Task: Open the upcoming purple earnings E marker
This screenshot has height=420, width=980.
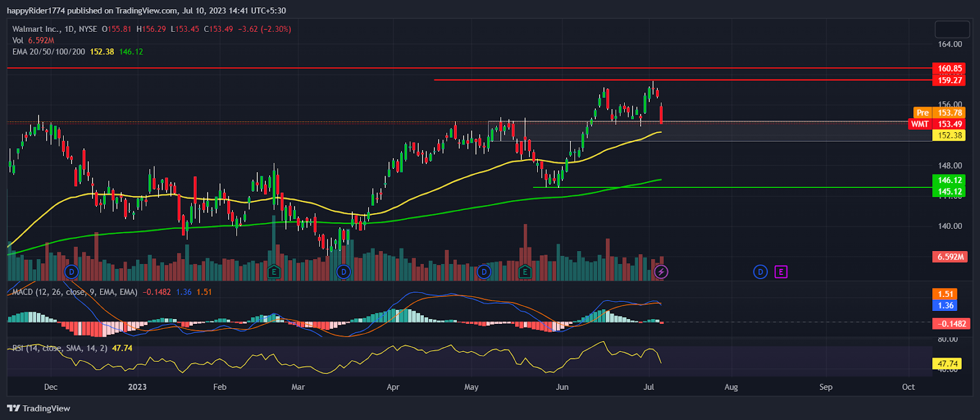Action: [x=780, y=271]
